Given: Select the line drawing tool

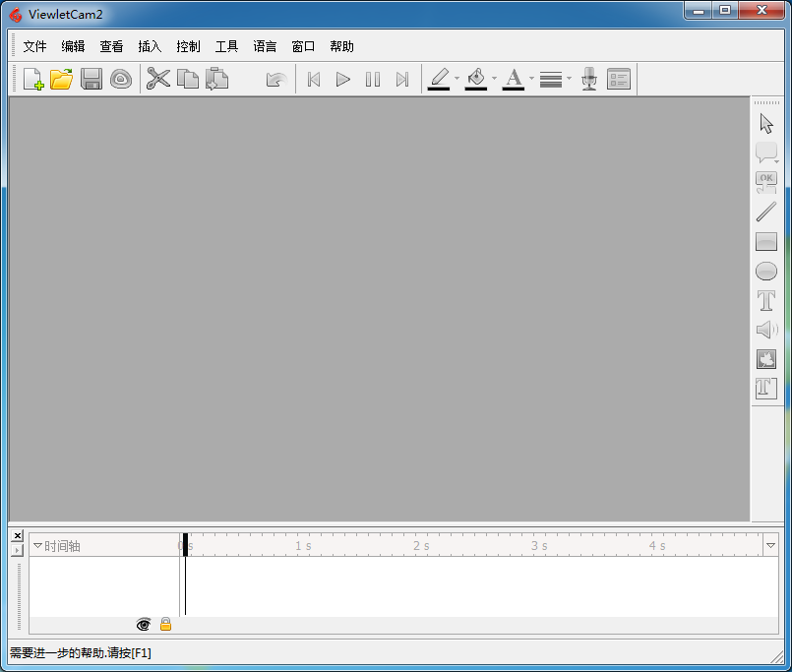Looking at the screenshot, I should 766,212.
